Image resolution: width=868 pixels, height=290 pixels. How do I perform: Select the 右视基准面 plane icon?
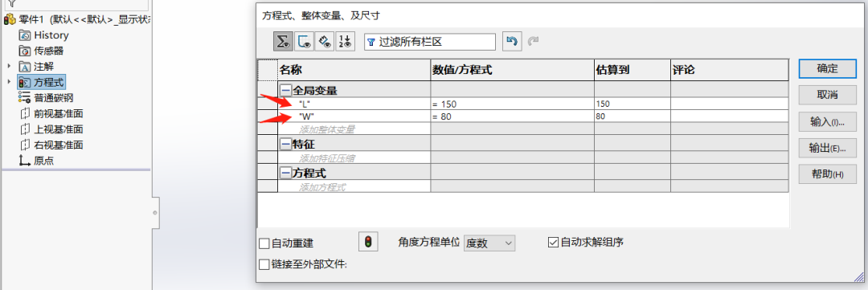25,145
